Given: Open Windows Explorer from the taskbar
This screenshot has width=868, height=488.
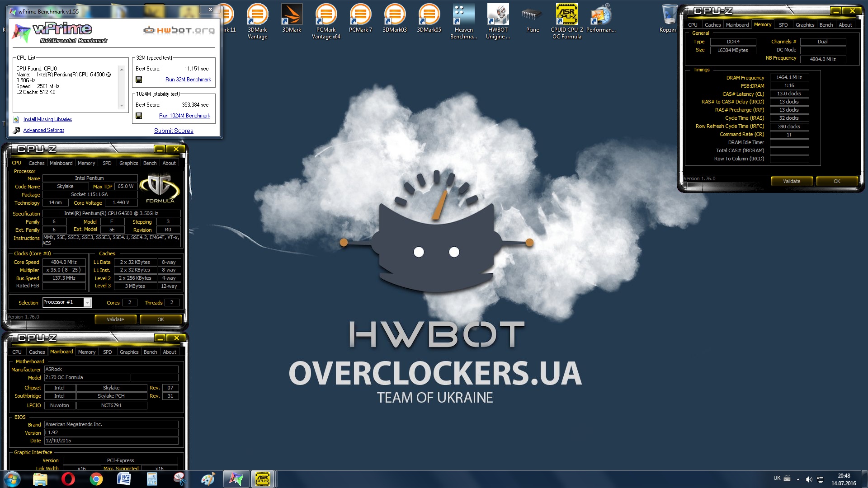Looking at the screenshot, I should [40, 479].
